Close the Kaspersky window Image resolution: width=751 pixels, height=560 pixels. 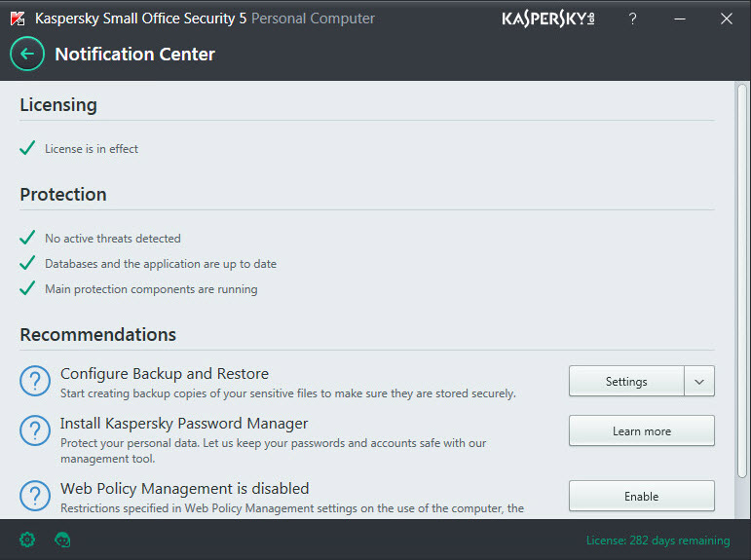(727, 19)
